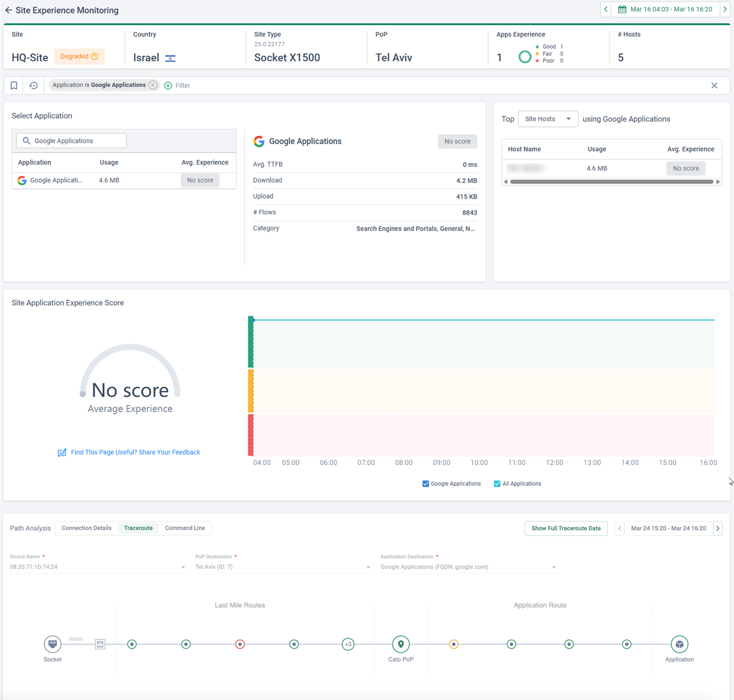Switch to the Command Line tab
The image size is (734, 700).
185,528
